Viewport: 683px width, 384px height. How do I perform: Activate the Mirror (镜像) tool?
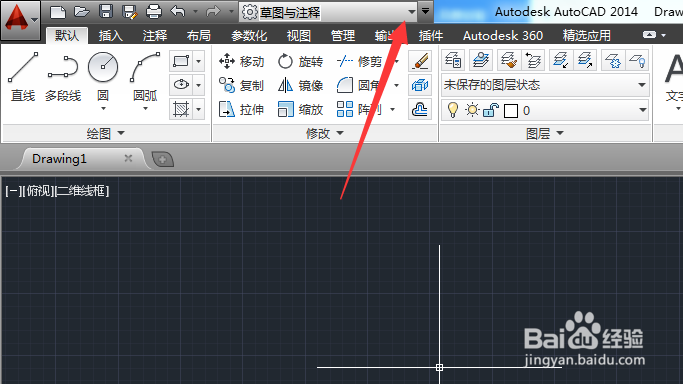[x=301, y=85]
